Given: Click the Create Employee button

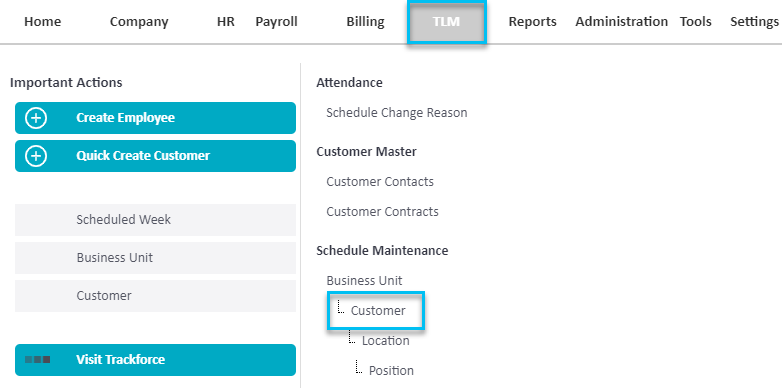Looking at the screenshot, I should point(155,118).
